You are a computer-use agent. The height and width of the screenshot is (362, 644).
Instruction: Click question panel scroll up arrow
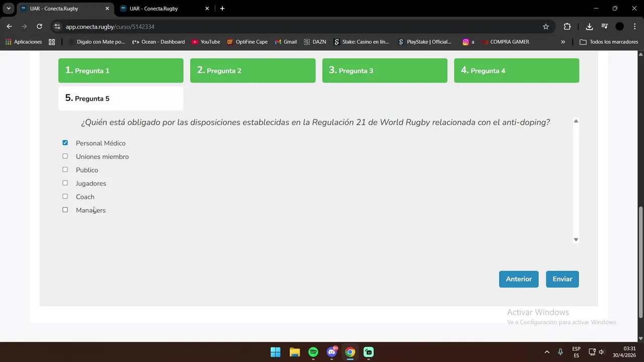pos(576,121)
